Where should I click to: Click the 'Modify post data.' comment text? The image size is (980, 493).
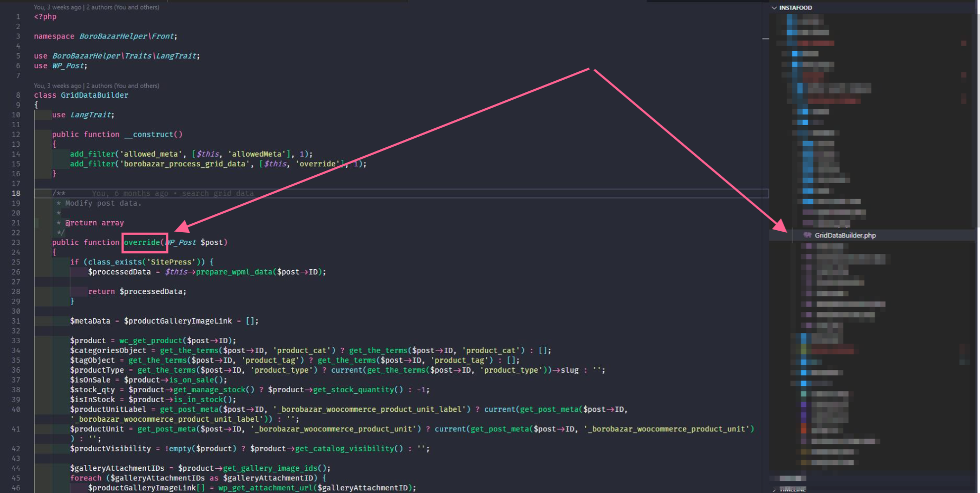(103, 203)
